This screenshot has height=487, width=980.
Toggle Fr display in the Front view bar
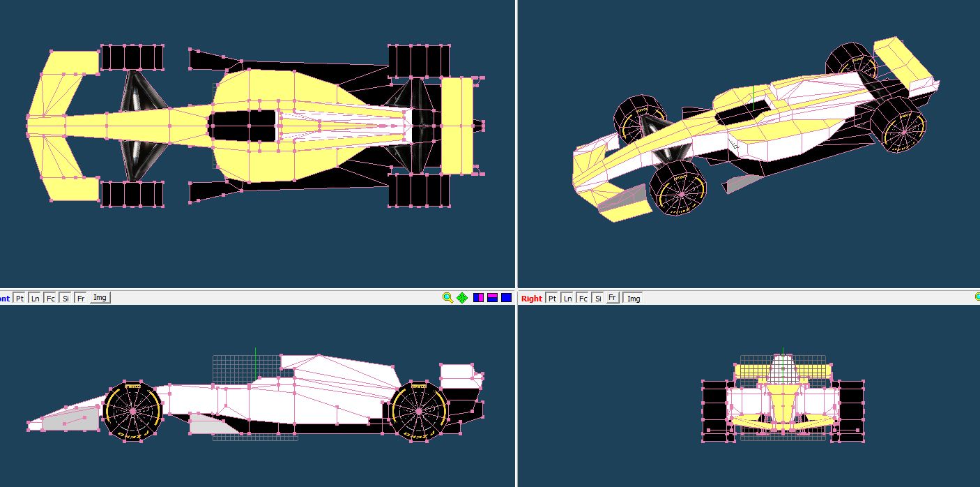81,298
